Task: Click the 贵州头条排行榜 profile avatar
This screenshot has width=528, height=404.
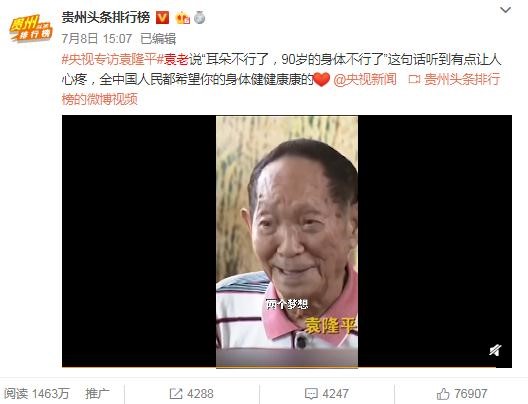Action: click(30, 28)
